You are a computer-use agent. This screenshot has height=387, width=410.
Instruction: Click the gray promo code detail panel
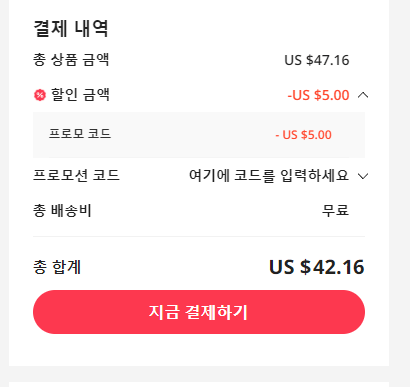[199, 135]
